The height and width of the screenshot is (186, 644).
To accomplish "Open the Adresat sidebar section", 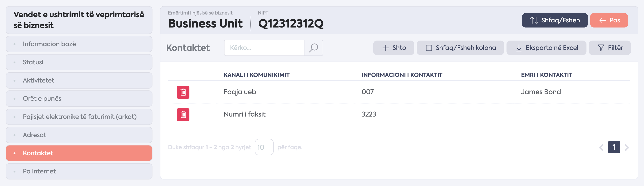I will [x=79, y=135].
